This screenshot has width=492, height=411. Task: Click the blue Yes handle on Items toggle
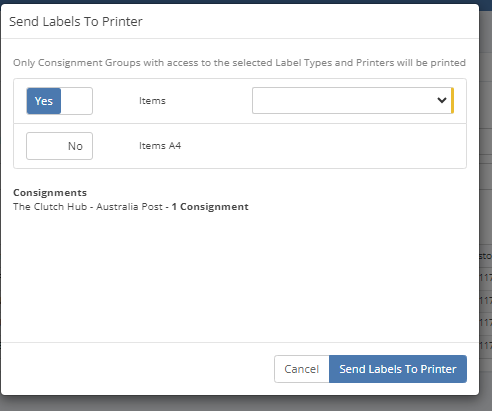[x=44, y=101]
